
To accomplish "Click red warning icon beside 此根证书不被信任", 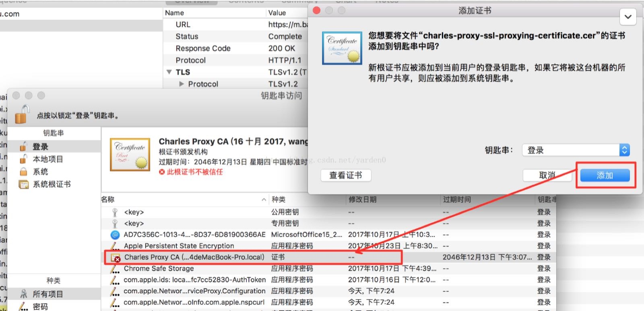I will [162, 172].
